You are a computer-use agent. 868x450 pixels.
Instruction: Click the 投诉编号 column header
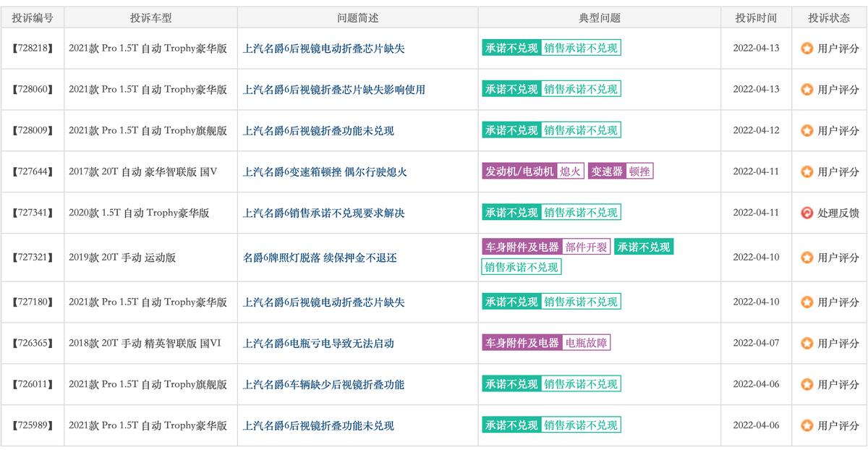33,17
